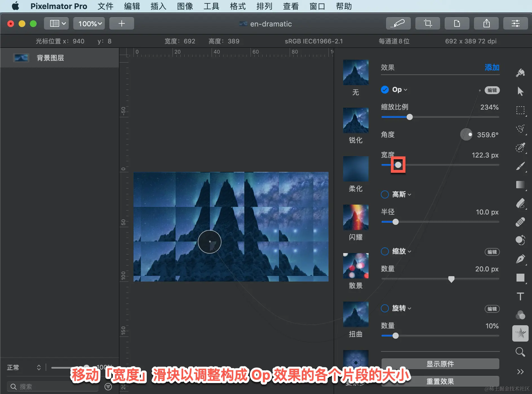Click the 角度 rotation dial
532x394 pixels.
(x=466, y=134)
